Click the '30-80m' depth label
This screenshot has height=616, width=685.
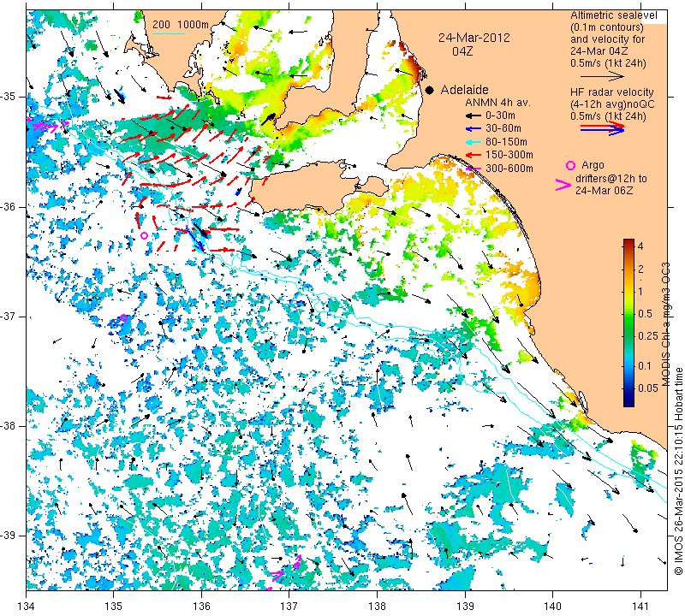(503, 129)
